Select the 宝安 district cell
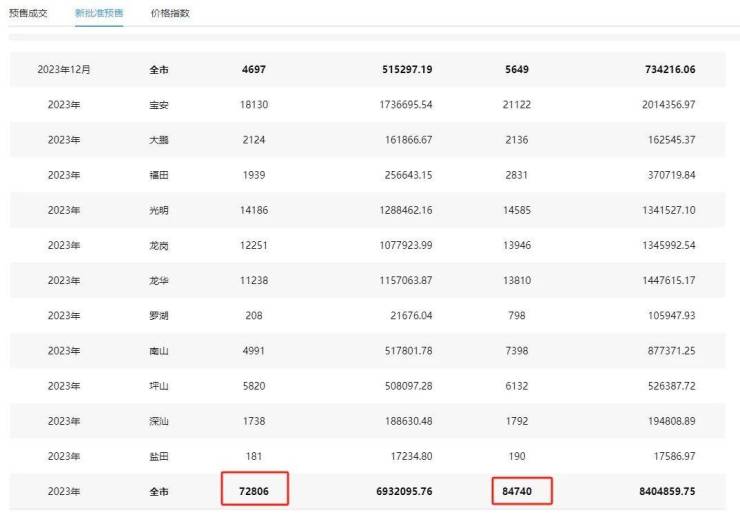The width and height of the screenshot is (740, 515). point(159,105)
